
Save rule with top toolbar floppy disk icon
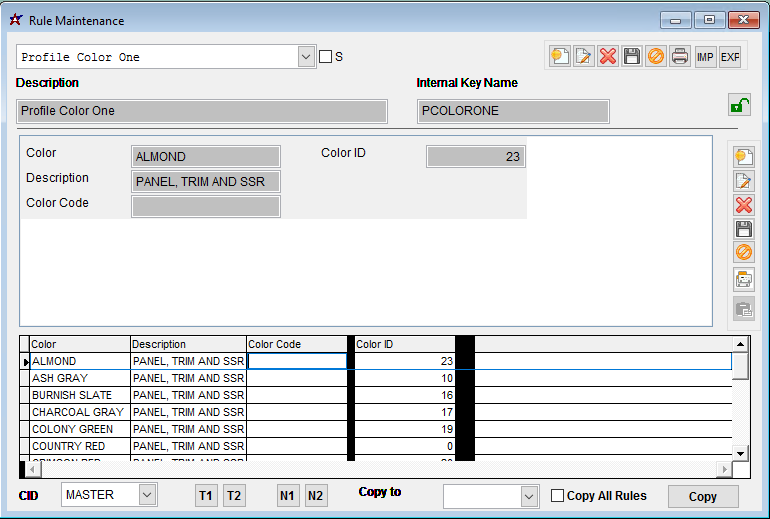click(632, 57)
